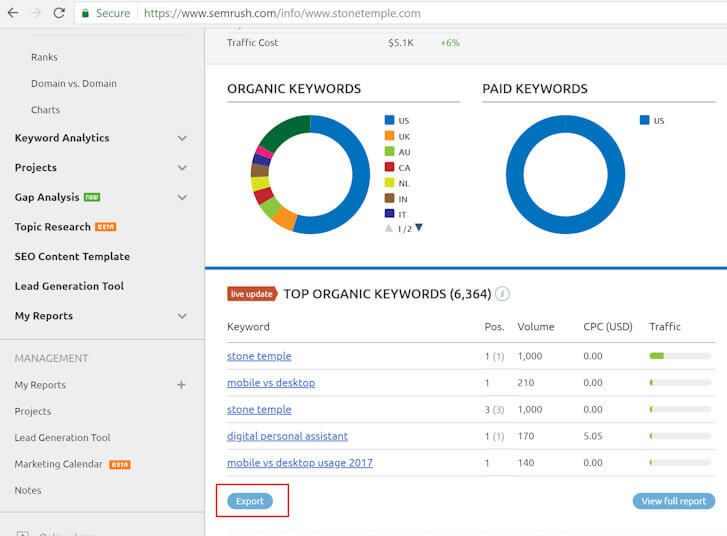
Task: Open 'stone temple' keyword link at position 3
Action: click(x=259, y=409)
